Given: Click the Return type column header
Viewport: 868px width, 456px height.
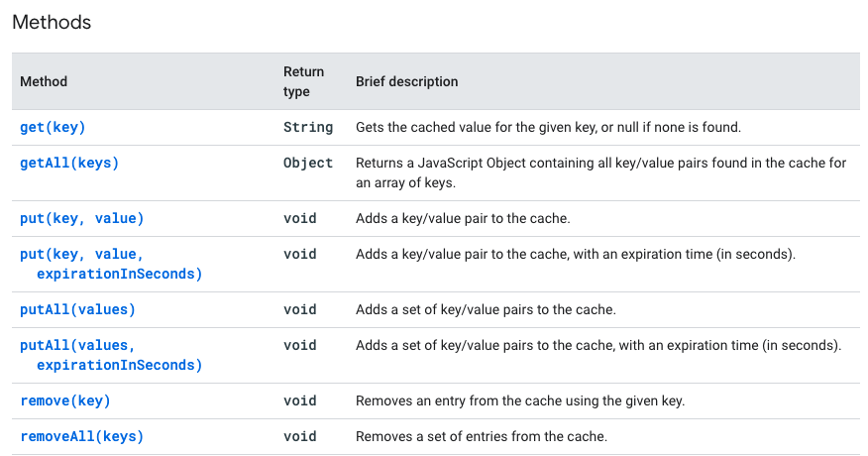Looking at the screenshot, I should tap(303, 81).
